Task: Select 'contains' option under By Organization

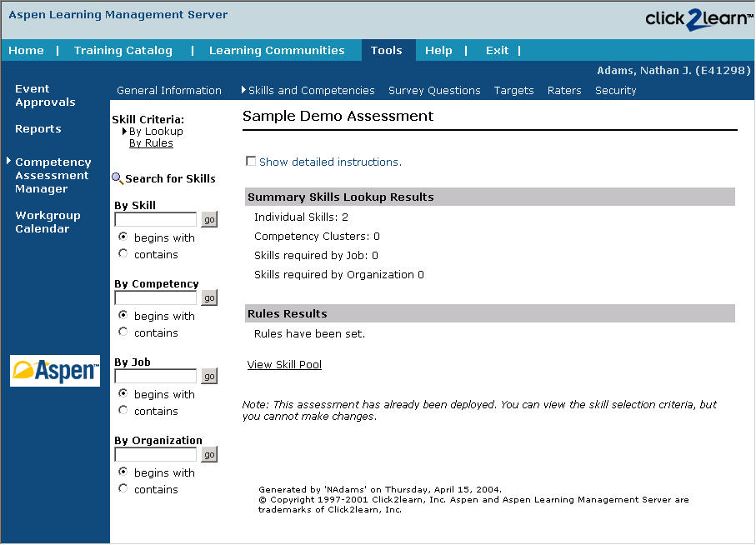Action: [x=123, y=489]
